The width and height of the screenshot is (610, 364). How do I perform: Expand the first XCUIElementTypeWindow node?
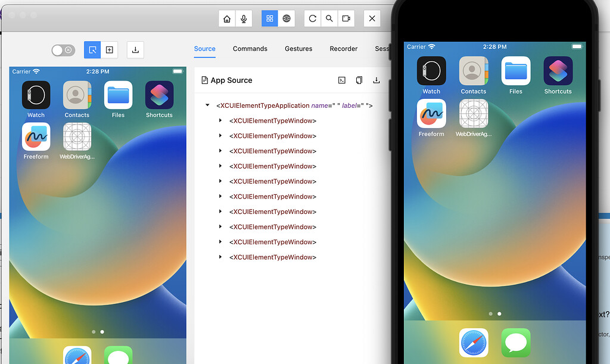(x=222, y=120)
